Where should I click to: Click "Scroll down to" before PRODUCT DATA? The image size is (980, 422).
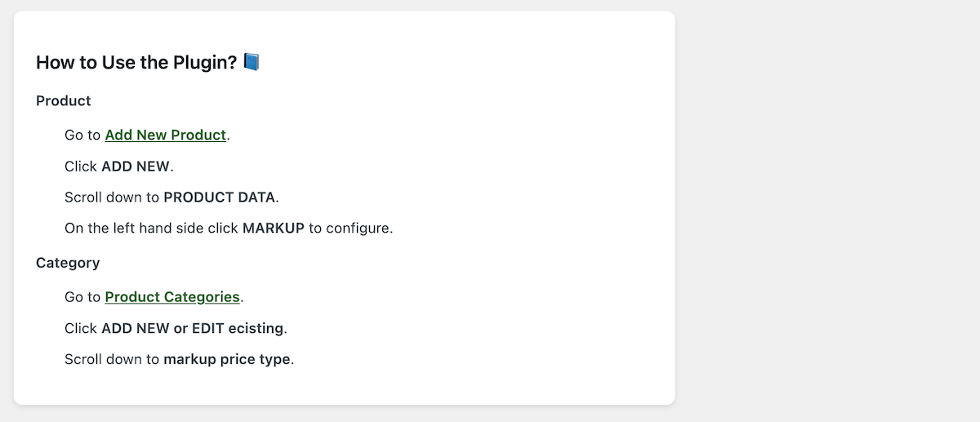pyautogui.click(x=112, y=198)
